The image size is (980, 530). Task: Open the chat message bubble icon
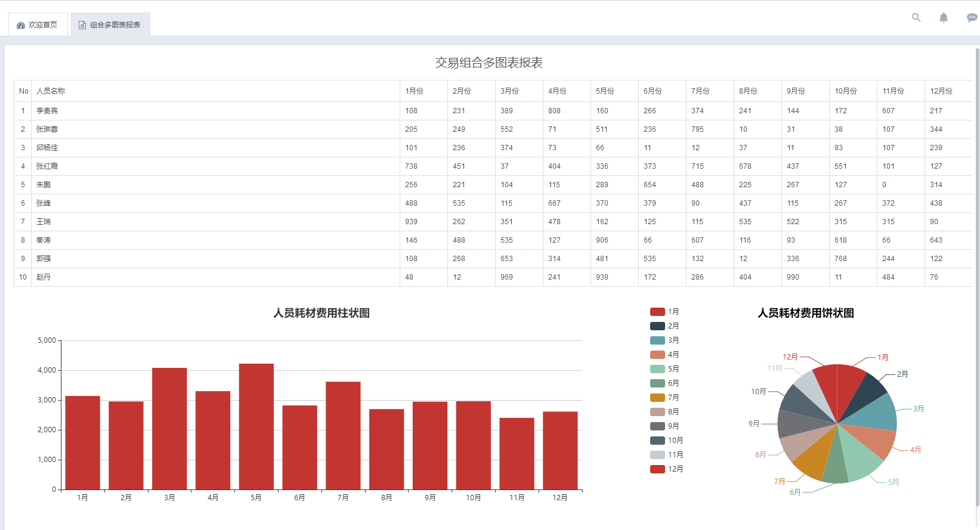972,17
